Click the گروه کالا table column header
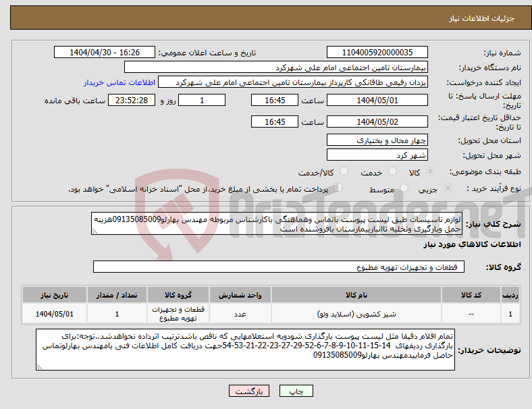 (178, 295)
